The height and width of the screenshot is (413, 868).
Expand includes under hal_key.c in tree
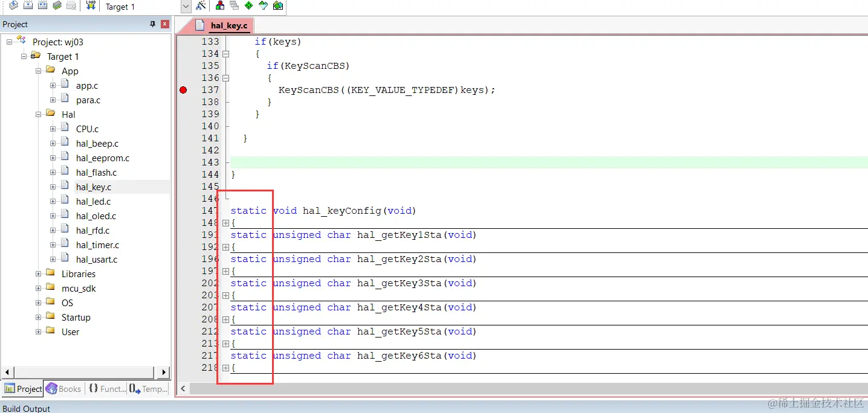[53, 187]
